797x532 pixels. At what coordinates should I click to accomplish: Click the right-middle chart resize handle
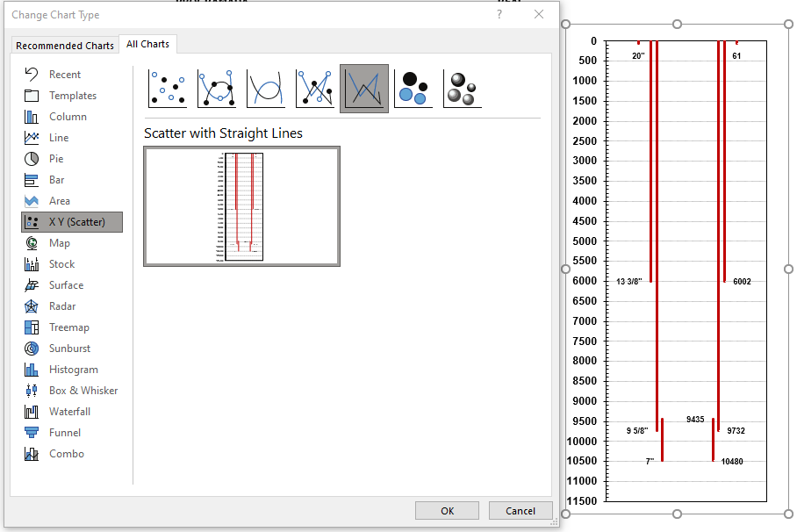click(x=788, y=269)
